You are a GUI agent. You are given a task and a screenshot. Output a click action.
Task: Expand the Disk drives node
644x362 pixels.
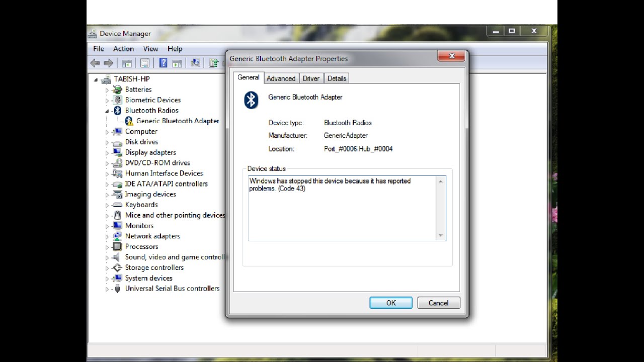[107, 142]
